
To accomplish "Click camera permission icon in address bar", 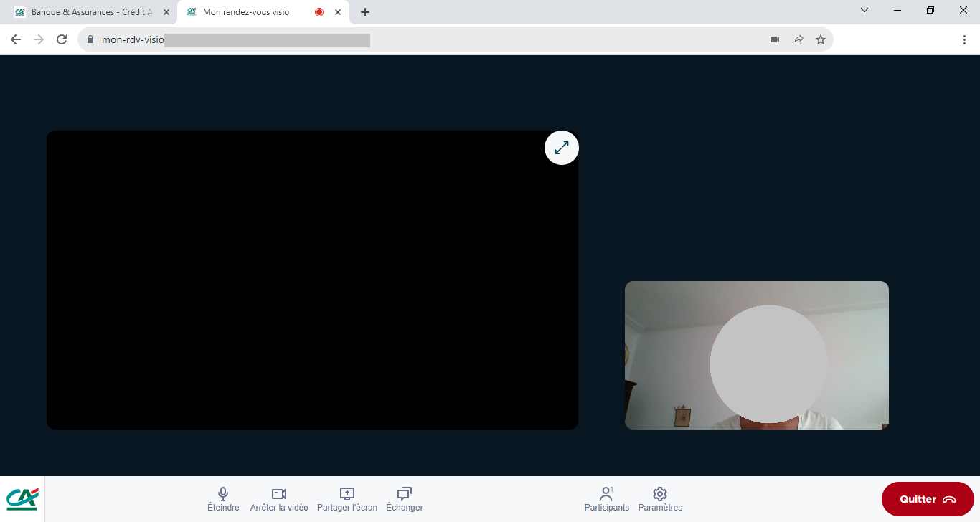I will pyautogui.click(x=775, y=40).
